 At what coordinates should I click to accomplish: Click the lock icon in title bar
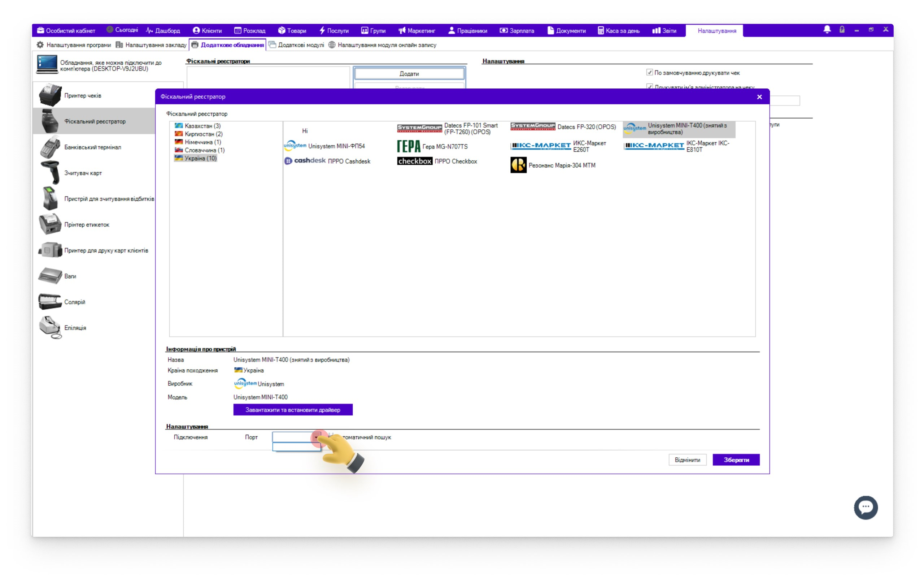click(842, 30)
